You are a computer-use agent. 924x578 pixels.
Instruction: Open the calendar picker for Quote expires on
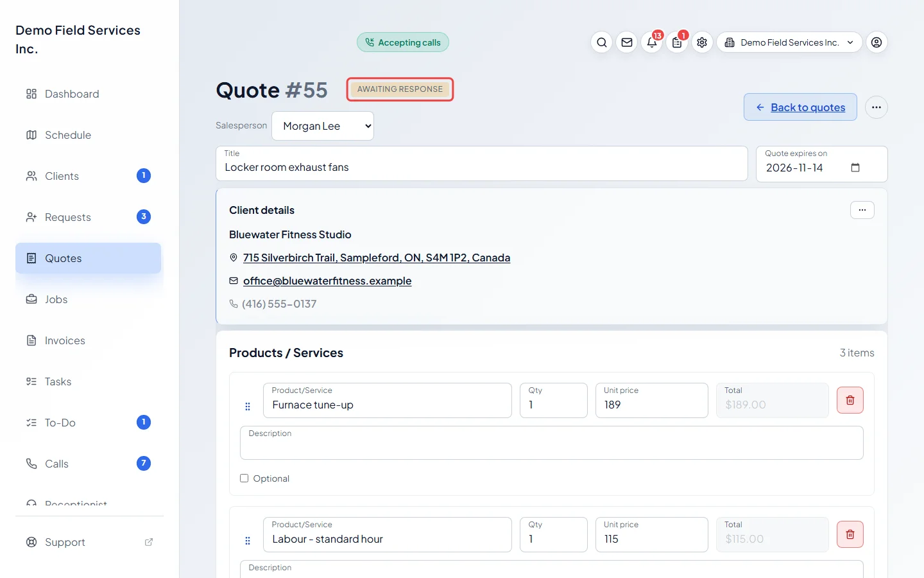pos(855,168)
